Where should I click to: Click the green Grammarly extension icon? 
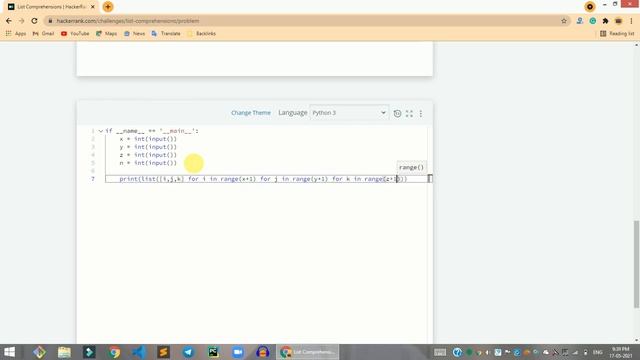[x=593, y=21]
